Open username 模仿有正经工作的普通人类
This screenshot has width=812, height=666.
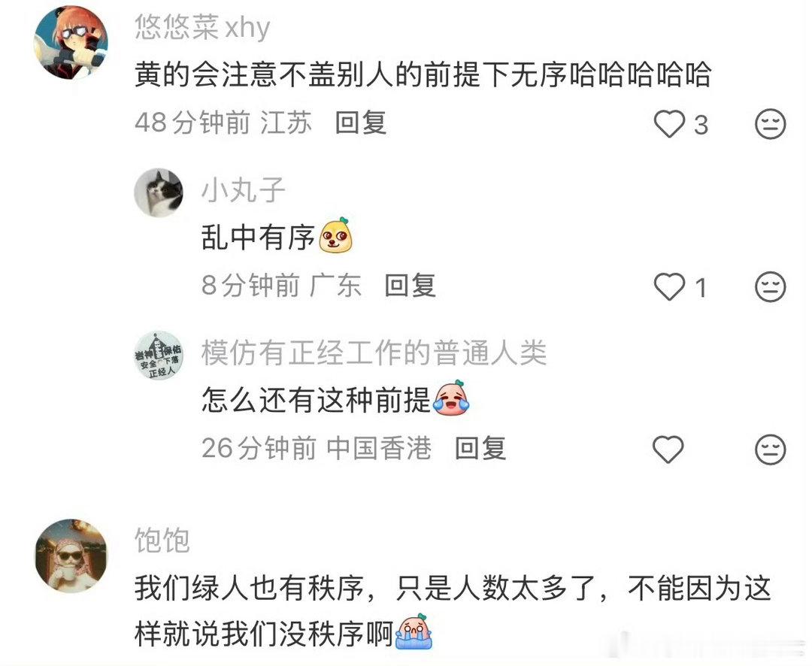[374, 353]
